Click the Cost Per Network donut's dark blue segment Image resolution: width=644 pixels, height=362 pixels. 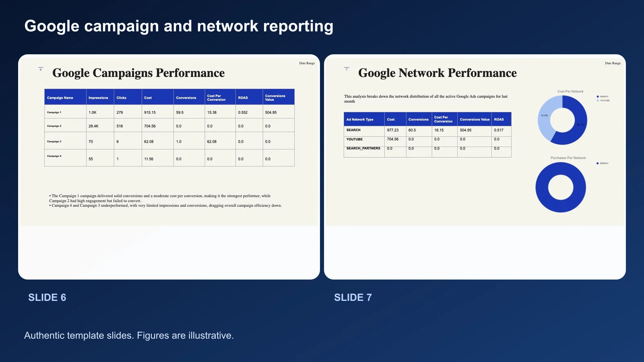point(580,124)
